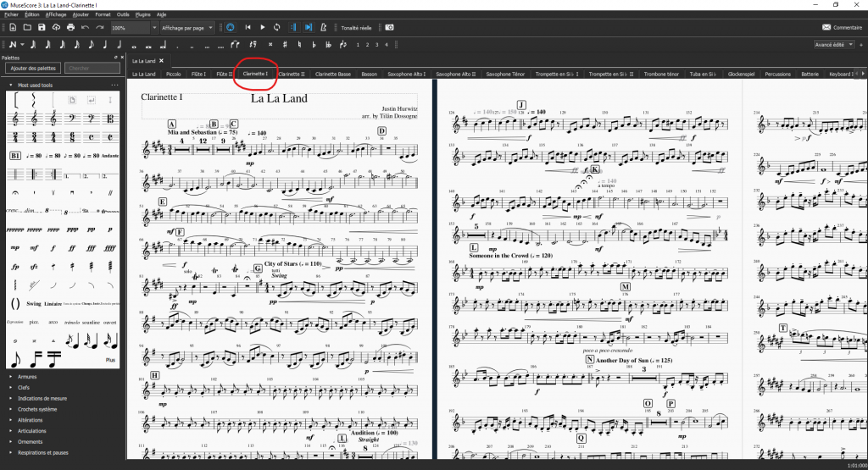Open the Affichage menu
868x470 pixels.
coord(56,14)
